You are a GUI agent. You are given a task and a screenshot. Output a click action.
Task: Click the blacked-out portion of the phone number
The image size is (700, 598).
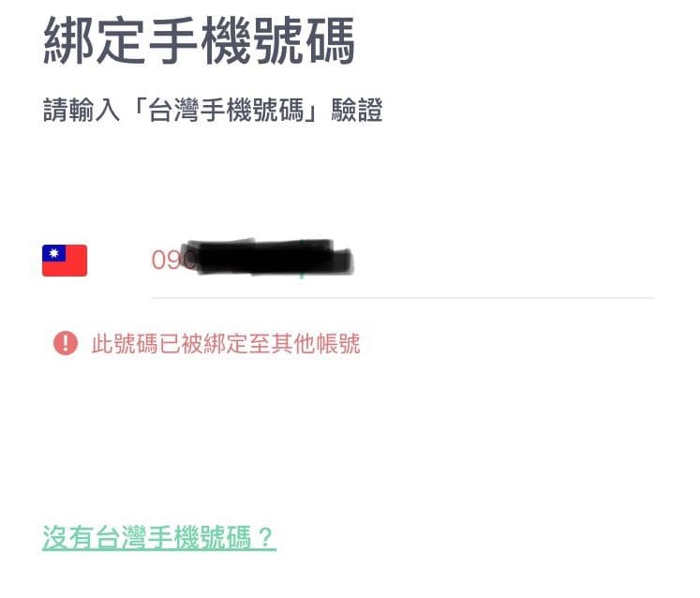click(269, 258)
